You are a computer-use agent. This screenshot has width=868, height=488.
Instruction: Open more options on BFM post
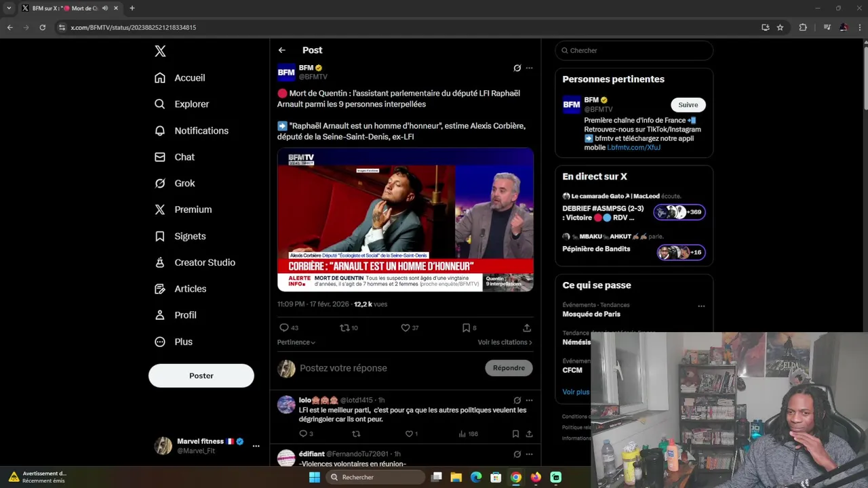(x=530, y=68)
